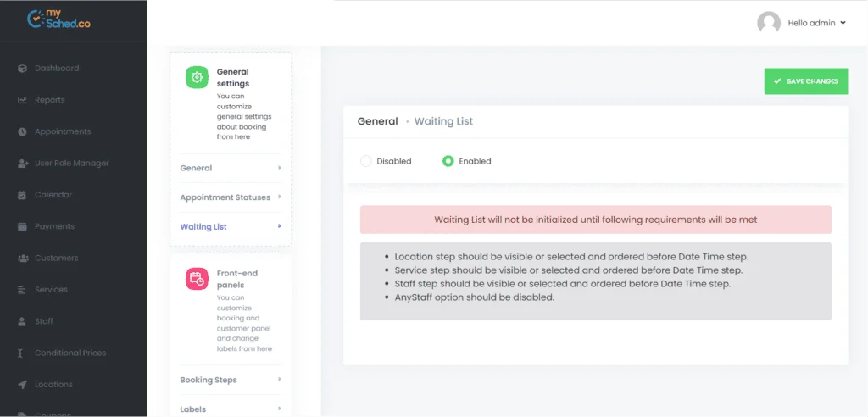Open Services in the sidebar
The width and height of the screenshot is (868, 417).
[51, 290]
